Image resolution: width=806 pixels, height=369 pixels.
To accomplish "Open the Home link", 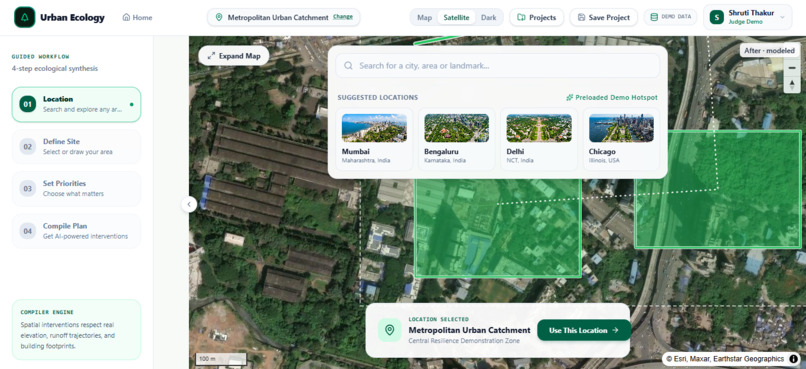I will pyautogui.click(x=137, y=17).
